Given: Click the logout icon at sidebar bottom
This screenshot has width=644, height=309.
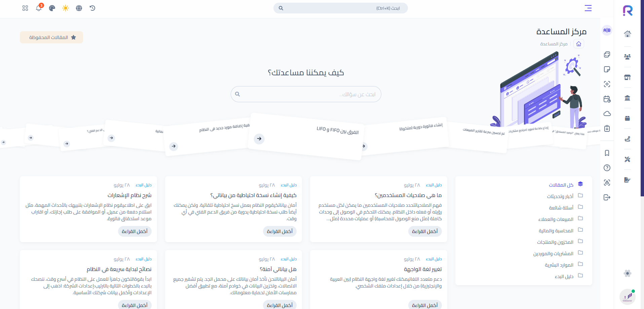Looking at the screenshot, I should 607,197.
